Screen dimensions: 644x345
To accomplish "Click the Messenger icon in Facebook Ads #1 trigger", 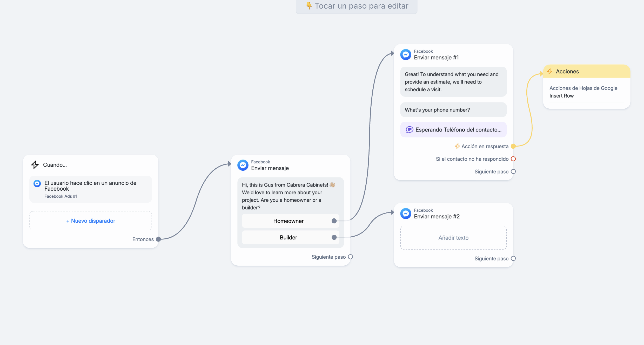I will pyautogui.click(x=37, y=184).
